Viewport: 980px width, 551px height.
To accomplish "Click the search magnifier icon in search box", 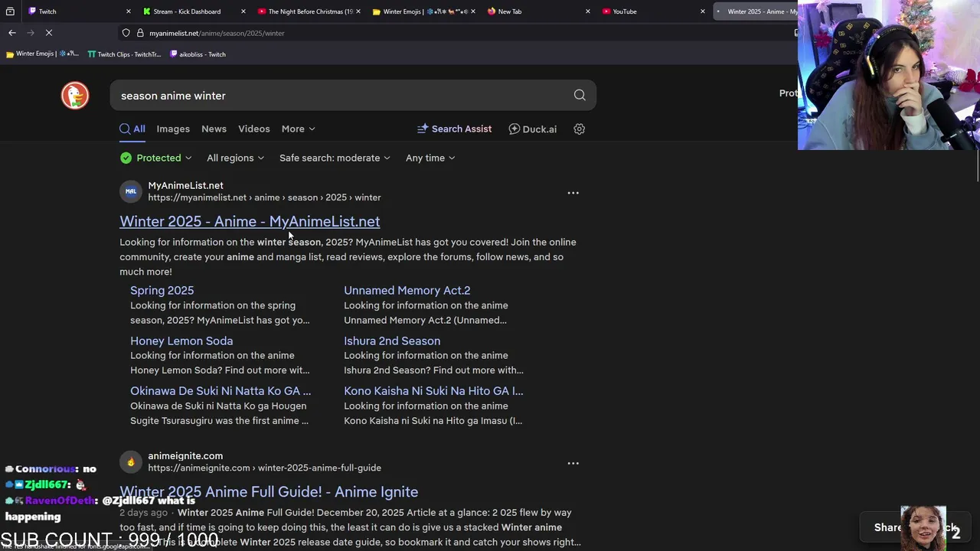I will click(580, 96).
